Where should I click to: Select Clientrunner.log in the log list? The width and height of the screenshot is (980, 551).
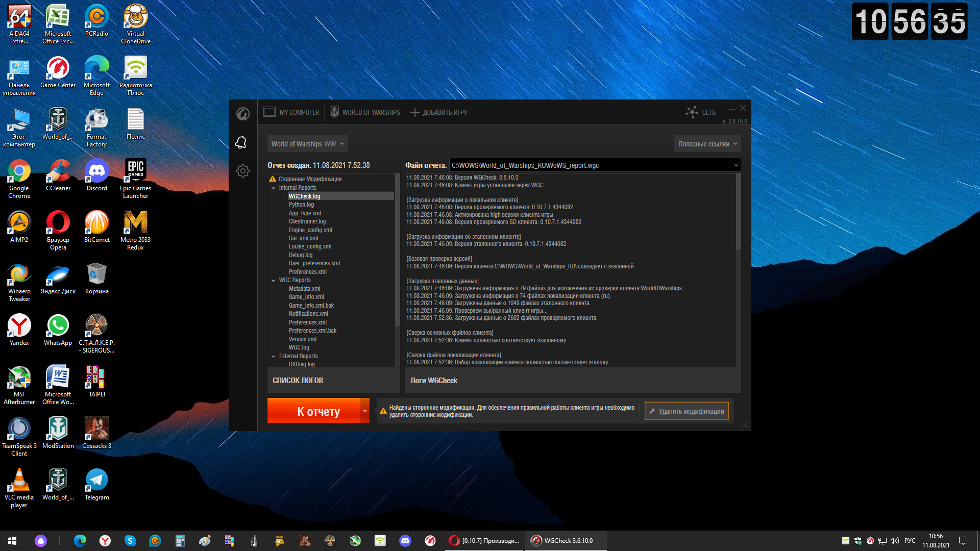tap(307, 221)
